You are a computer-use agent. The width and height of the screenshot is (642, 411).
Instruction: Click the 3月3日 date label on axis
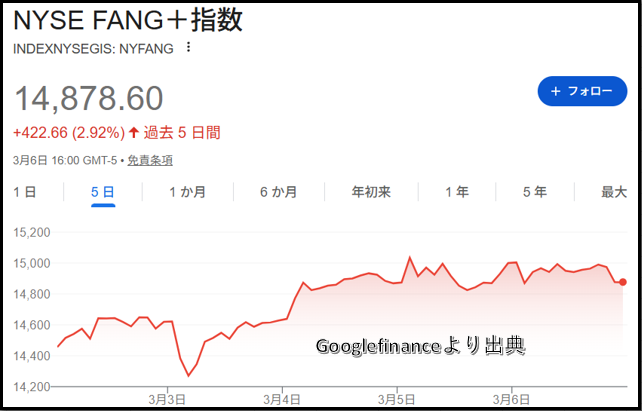(168, 400)
